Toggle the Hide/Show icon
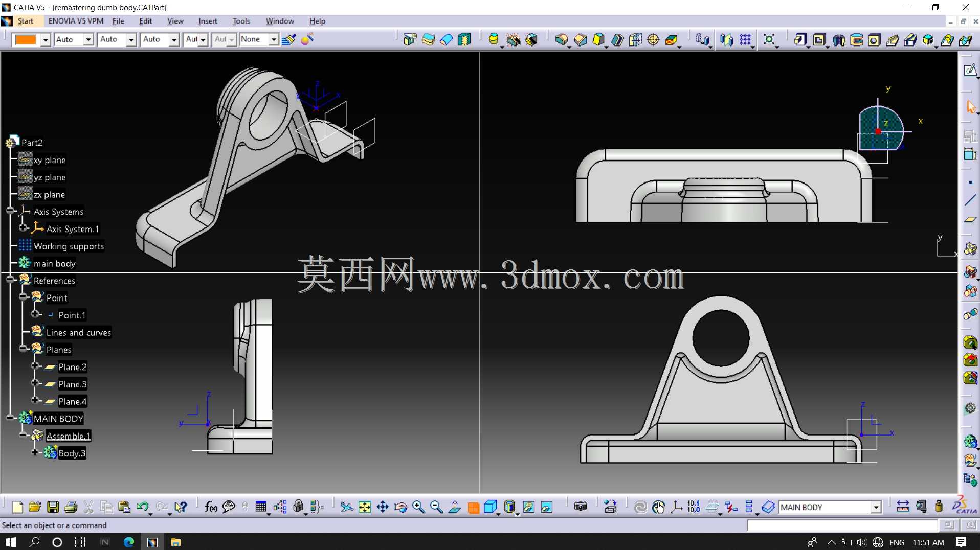Screen dimensions: 980x550 click(x=529, y=507)
